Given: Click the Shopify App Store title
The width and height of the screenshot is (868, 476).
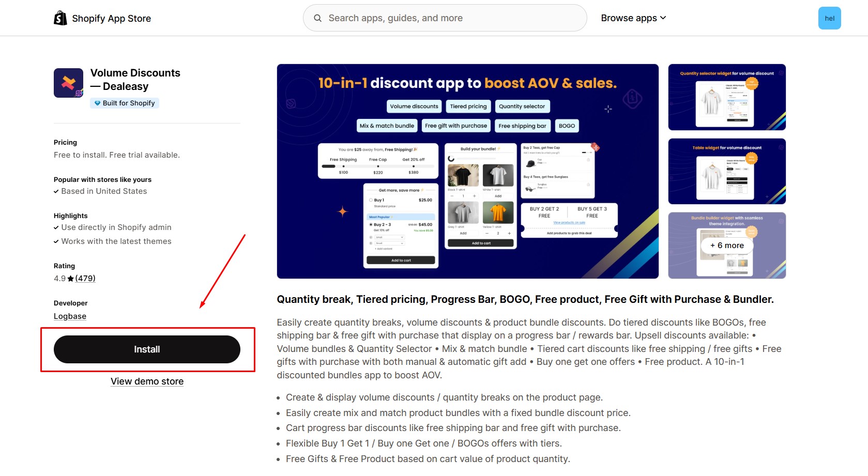Looking at the screenshot, I should point(112,19).
